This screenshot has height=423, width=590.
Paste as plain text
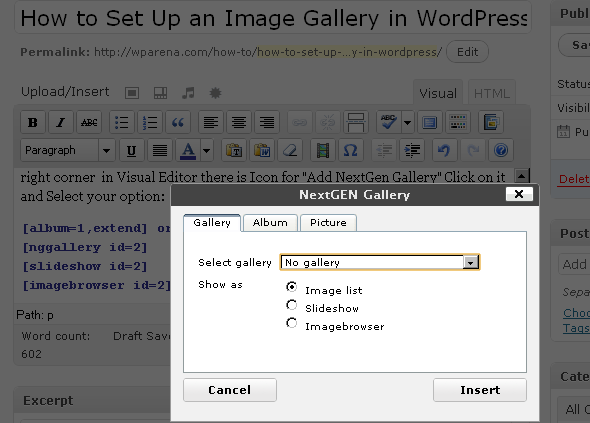click(234, 150)
